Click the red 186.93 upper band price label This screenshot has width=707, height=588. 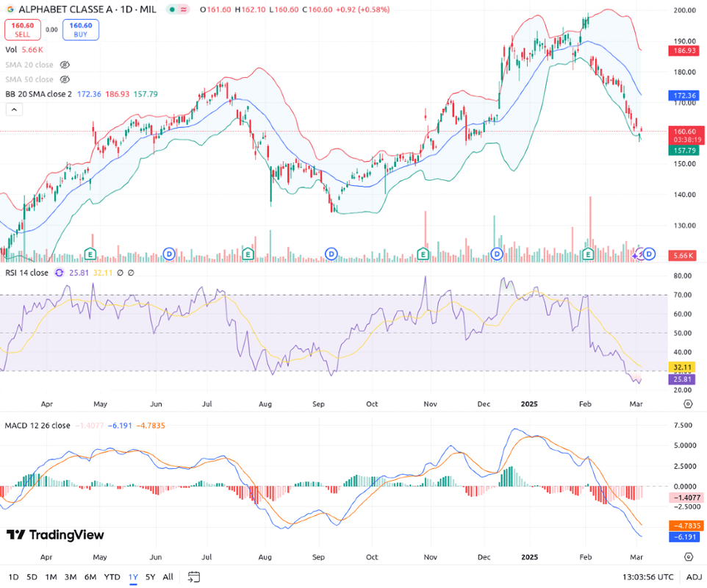[x=684, y=51]
